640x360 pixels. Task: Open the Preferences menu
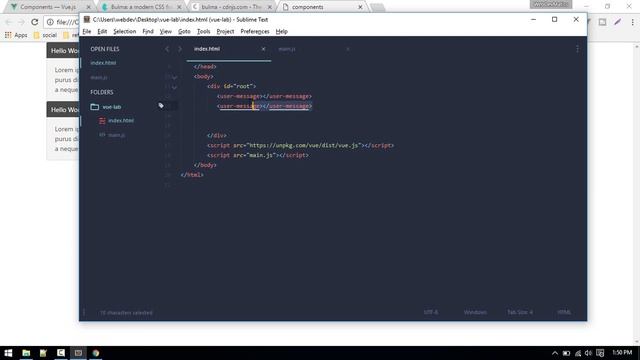tap(255, 31)
